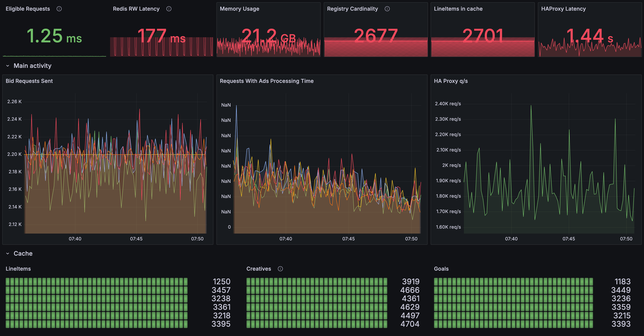This screenshot has height=336, width=644.
Task: Click the Goals value 1183
Action: tap(623, 281)
